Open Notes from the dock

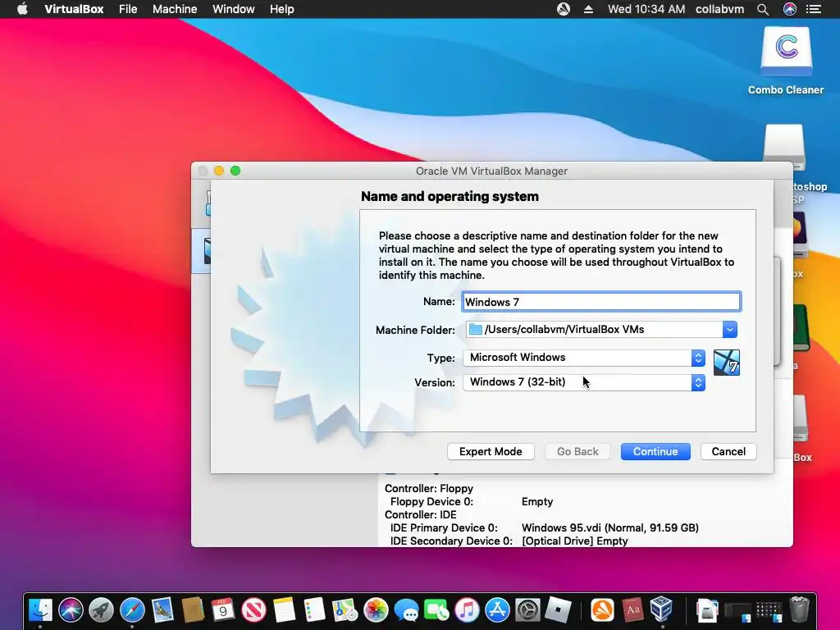pos(284,609)
